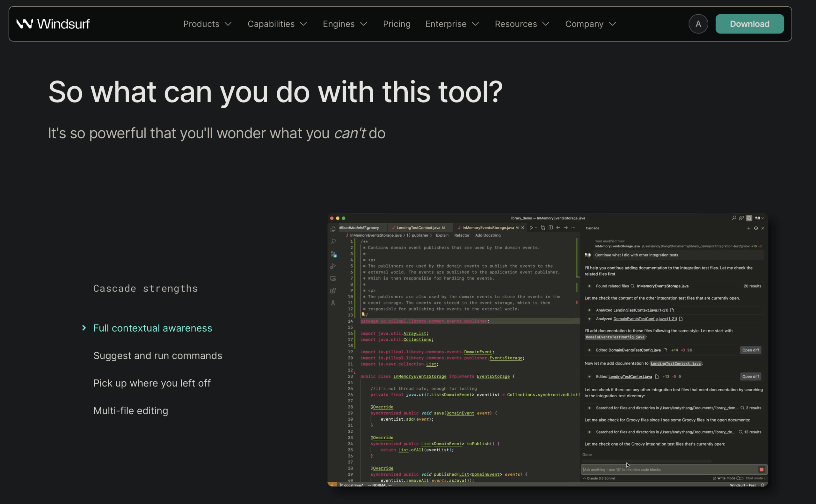Open Source Control icon with badge 3
816x504 pixels.
[x=333, y=254]
